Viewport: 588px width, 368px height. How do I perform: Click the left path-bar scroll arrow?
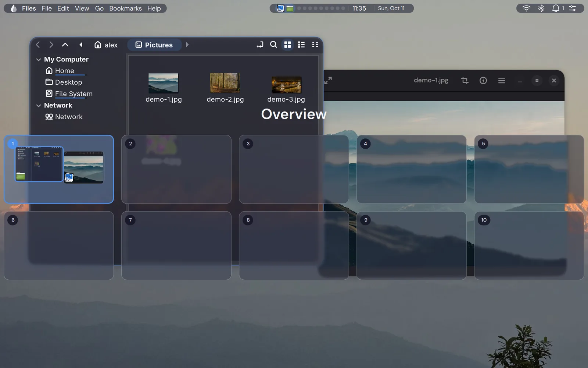[81, 45]
